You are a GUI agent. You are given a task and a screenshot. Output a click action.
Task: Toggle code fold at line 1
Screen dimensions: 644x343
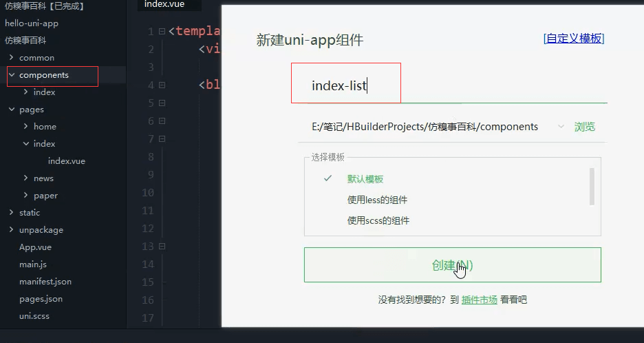click(x=162, y=31)
